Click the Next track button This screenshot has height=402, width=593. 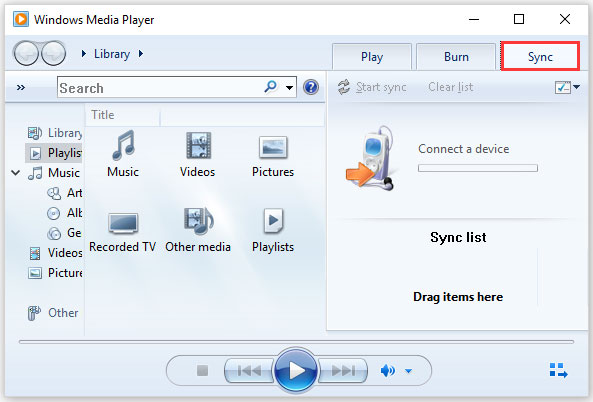click(343, 370)
